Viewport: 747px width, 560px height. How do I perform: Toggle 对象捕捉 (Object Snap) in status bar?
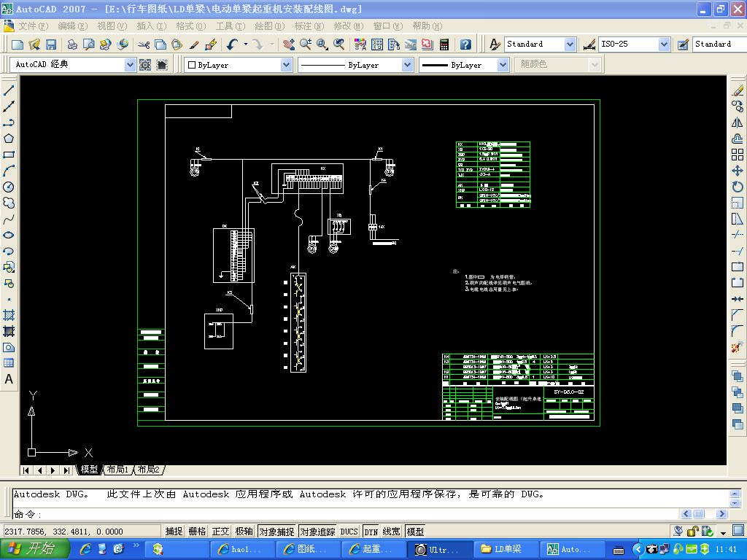tap(276, 532)
